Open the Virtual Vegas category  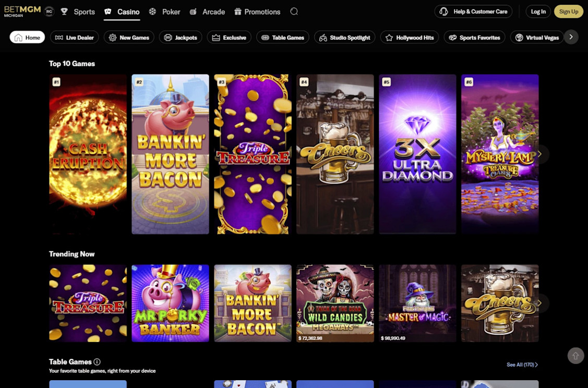point(537,37)
